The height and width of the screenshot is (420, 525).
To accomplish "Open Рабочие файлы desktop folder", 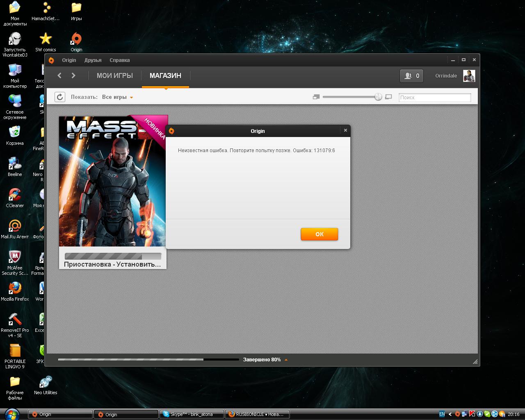I will click(x=15, y=388).
